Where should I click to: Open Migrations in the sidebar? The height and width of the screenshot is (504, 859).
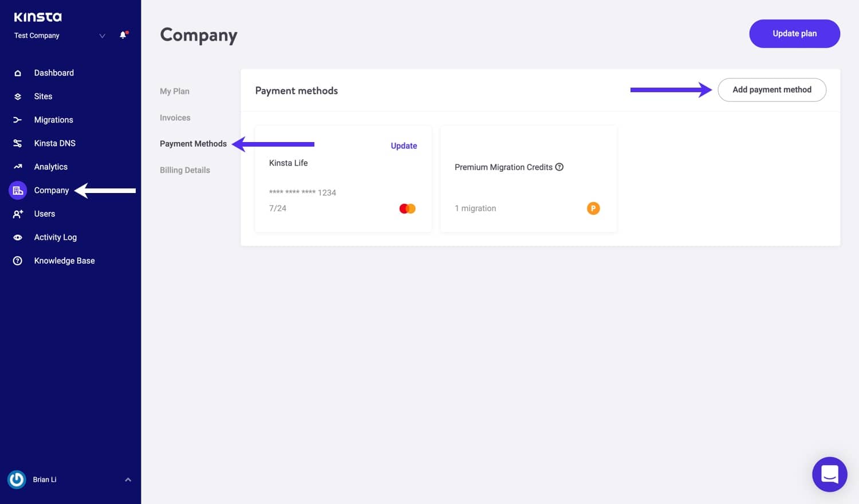[53, 120]
